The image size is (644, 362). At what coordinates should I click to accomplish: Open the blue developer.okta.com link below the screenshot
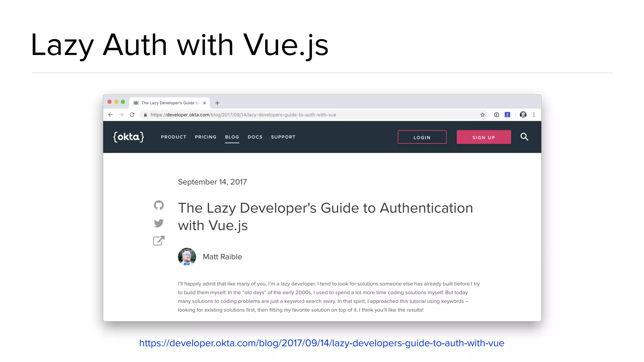point(322,343)
